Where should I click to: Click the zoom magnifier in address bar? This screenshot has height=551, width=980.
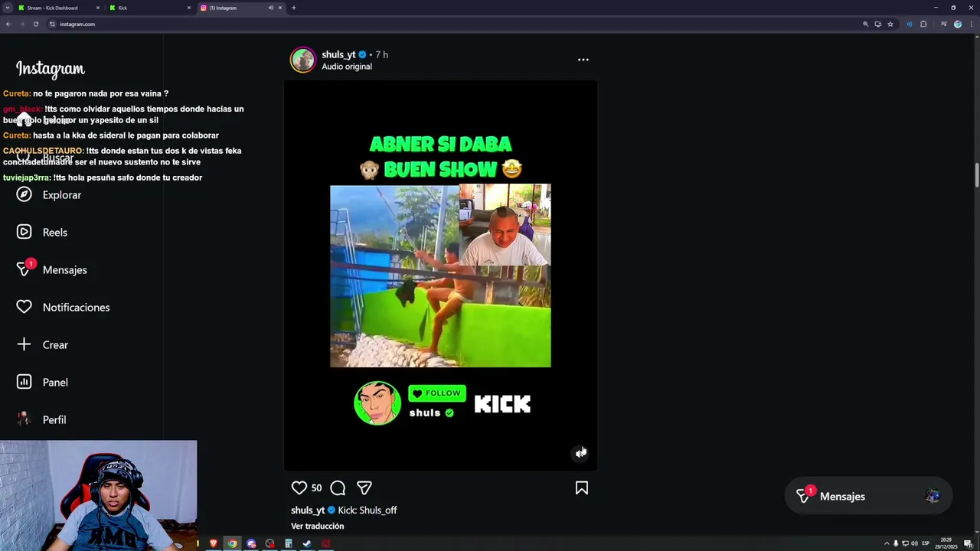(866, 24)
